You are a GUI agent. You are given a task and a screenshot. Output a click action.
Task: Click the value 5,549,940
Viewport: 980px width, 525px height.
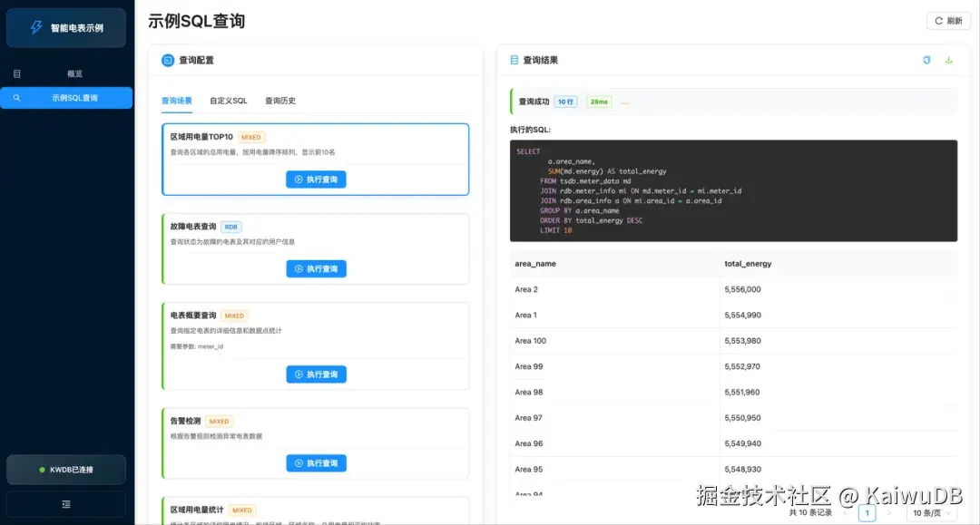(742, 443)
